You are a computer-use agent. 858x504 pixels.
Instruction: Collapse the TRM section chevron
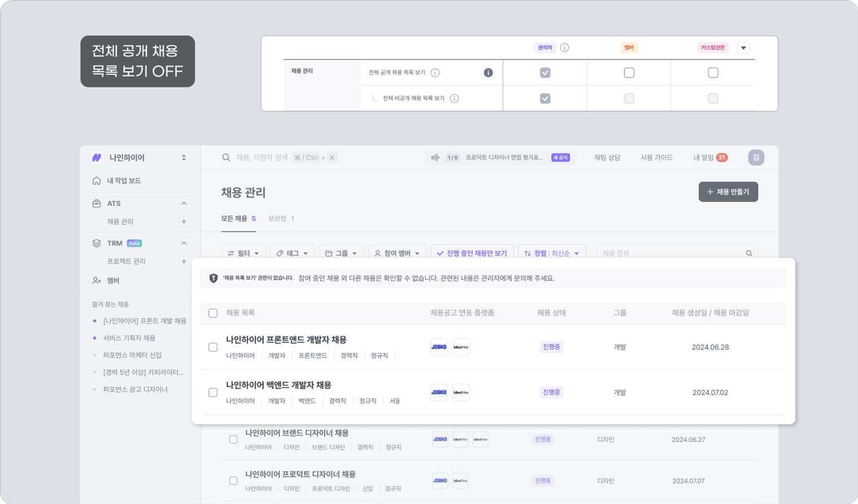184,243
